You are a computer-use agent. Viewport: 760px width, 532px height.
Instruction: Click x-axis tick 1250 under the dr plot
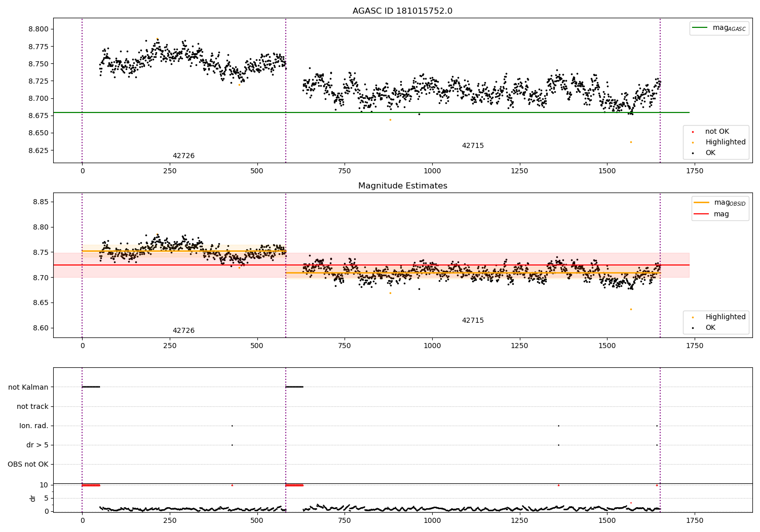click(x=520, y=521)
